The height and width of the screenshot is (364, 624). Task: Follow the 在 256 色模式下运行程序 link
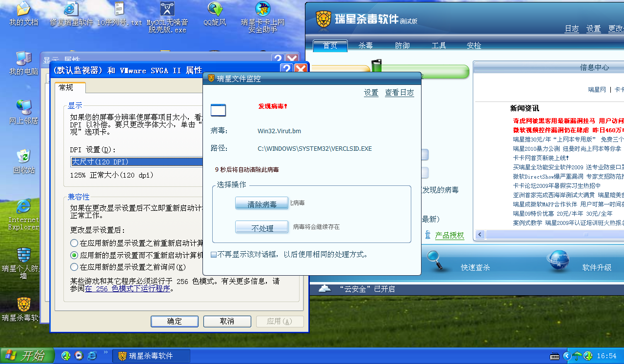tap(127, 288)
